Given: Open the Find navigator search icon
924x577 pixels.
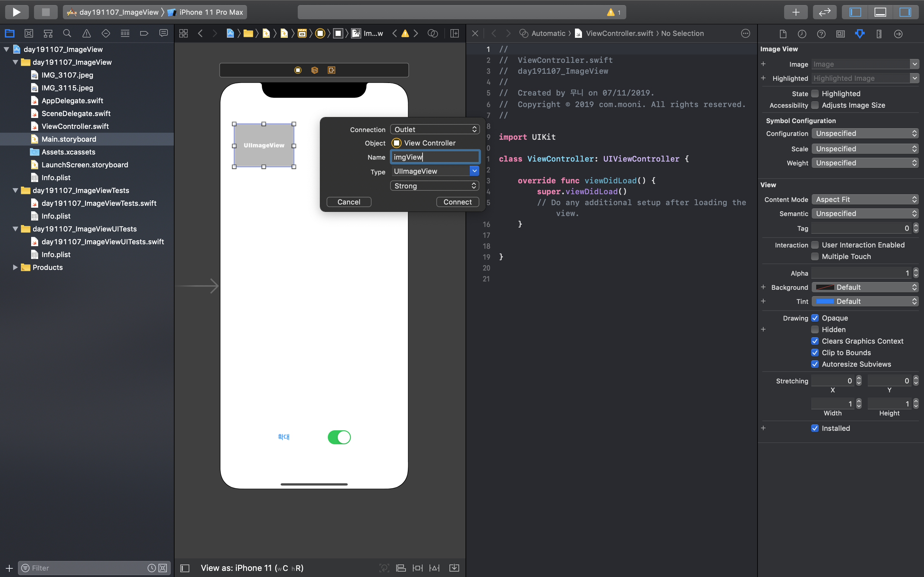Looking at the screenshot, I should [67, 34].
